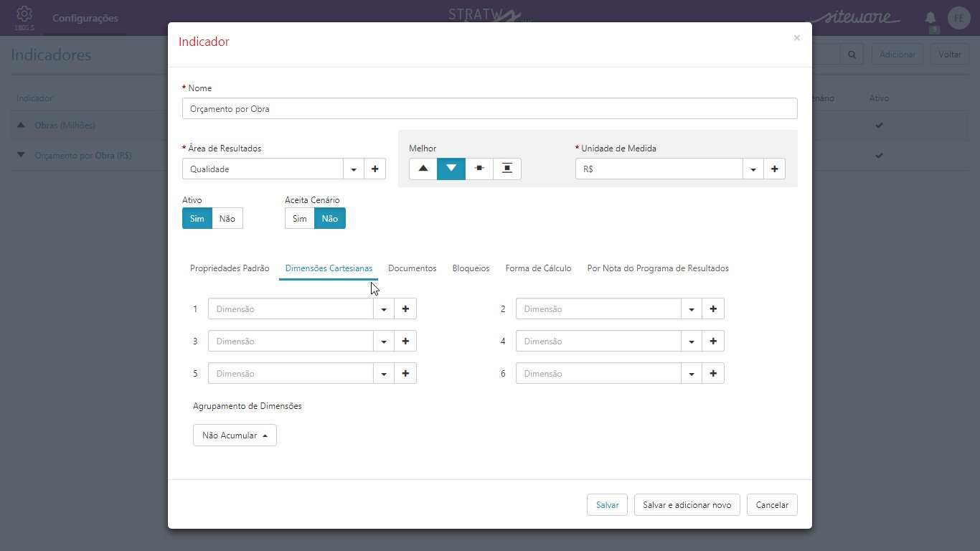Add new Área de Resultados with plus
980x551 pixels.
tap(374, 169)
